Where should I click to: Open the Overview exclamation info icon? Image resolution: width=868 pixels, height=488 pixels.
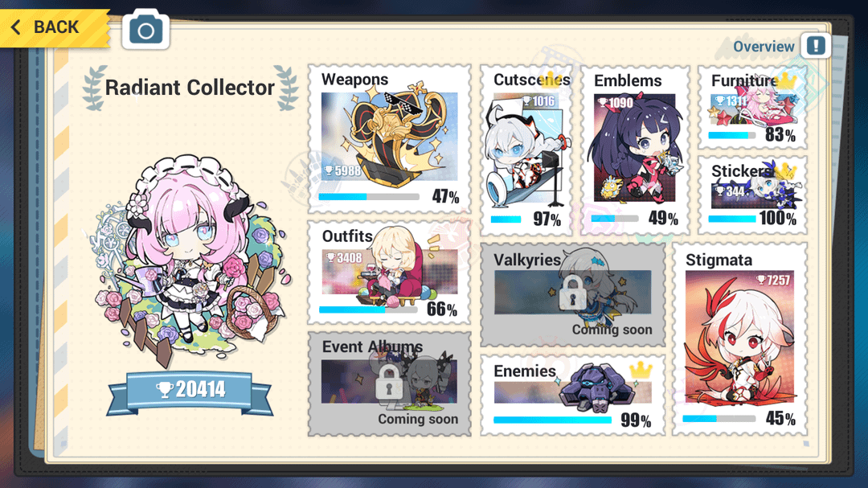click(x=816, y=45)
